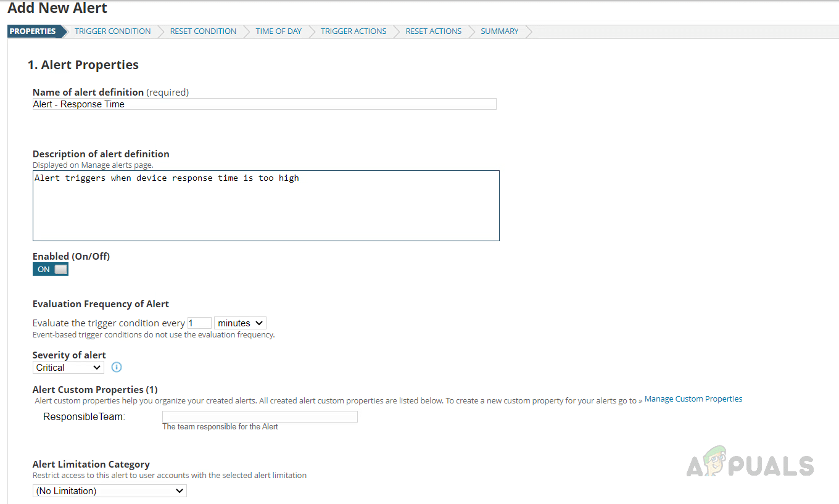839x504 pixels.
Task: Click the 'Alert Limitation Category' heading
Action: coord(91,464)
